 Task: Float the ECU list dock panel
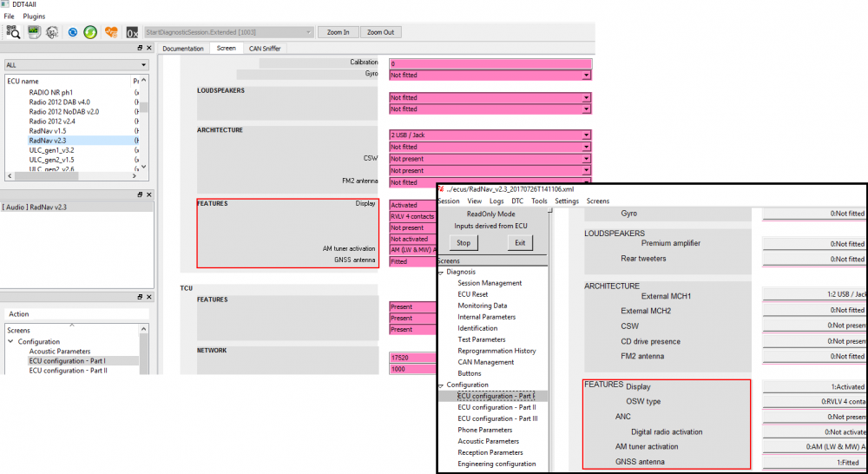click(140, 48)
